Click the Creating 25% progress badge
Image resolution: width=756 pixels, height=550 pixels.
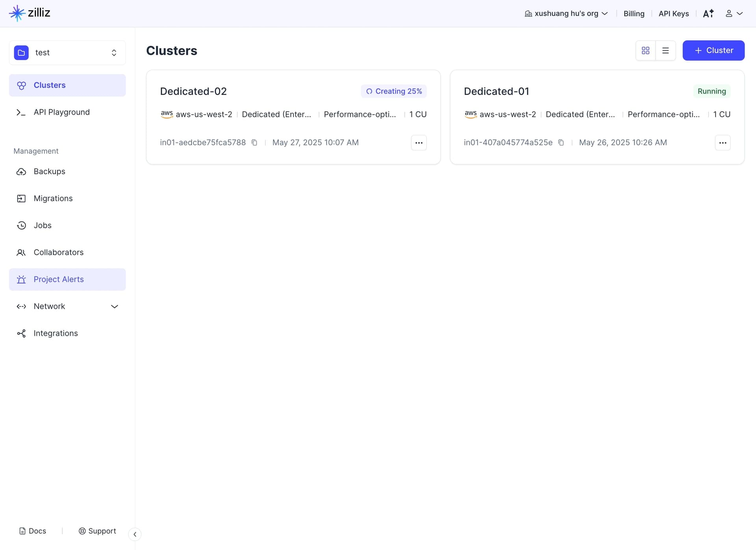tap(394, 91)
